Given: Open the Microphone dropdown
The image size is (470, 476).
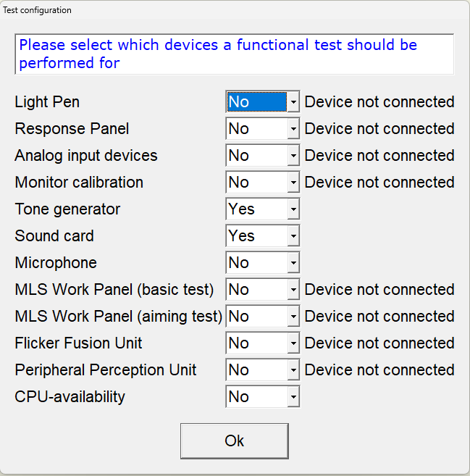Looking at the screenshot, I should tap(293, 263).
